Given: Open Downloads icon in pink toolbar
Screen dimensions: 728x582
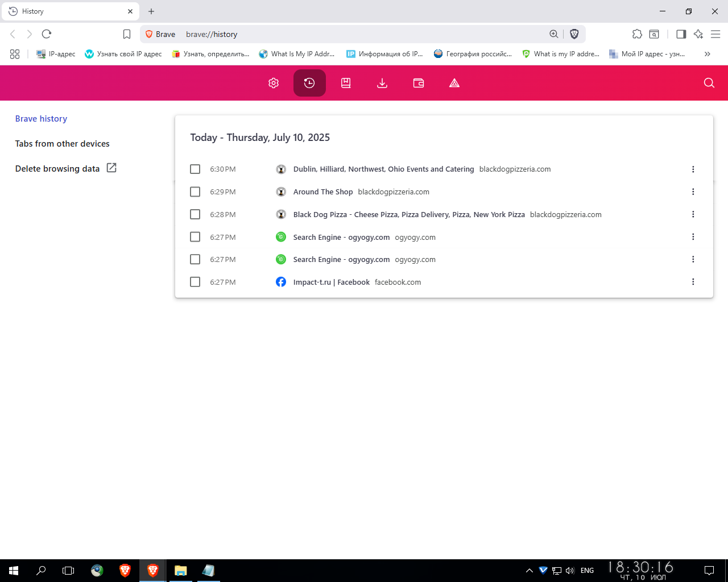Looking at the screenshot, I should [382, 83].
